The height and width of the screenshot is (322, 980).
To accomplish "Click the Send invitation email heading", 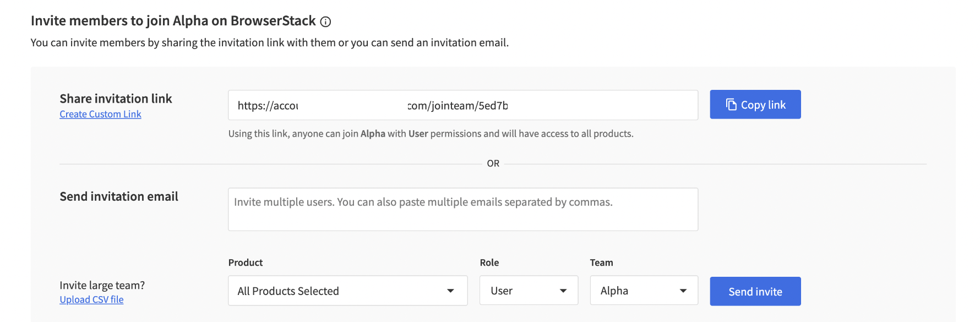I will coord(119,197).
